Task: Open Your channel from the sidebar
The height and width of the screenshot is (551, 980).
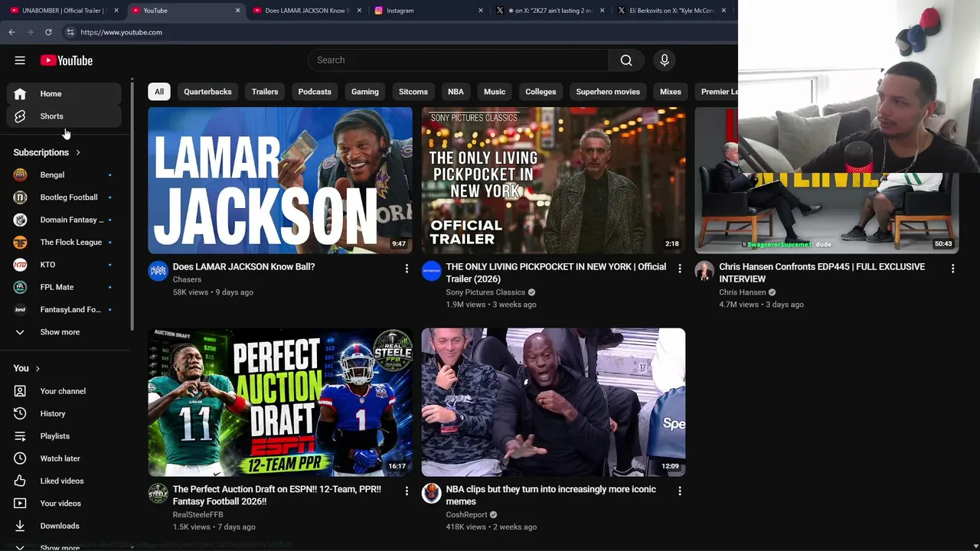Action: pyautogui.click(x=64, y=391)
